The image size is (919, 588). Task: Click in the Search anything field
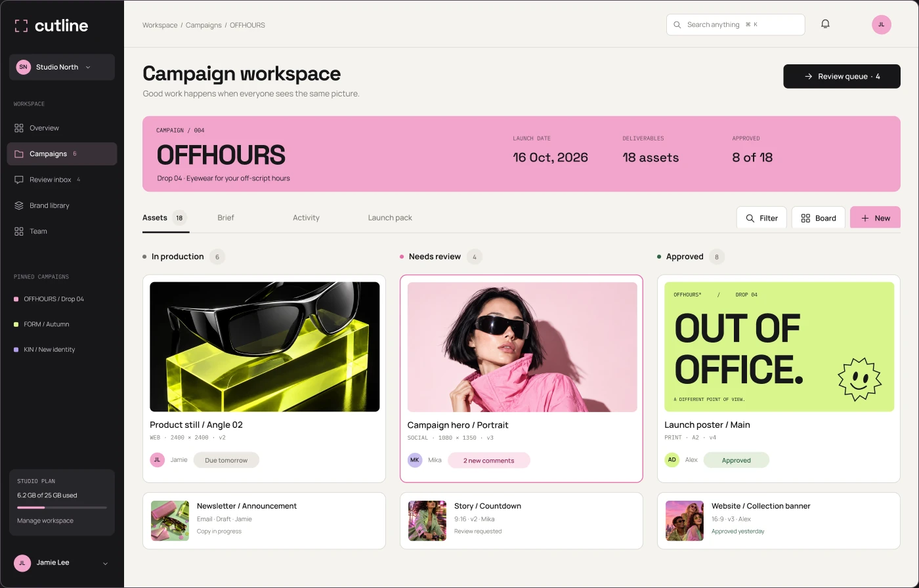[x=735, y=25]
